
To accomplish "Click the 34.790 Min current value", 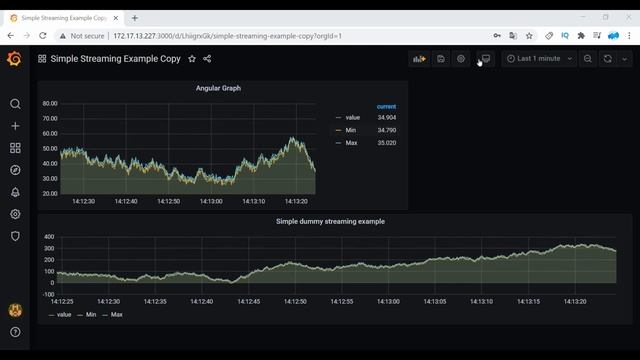I will pyautogui.click(x=387, y=130).
